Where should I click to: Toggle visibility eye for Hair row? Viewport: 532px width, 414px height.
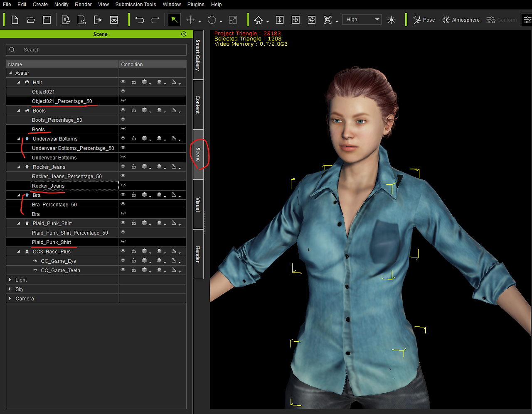point(123,82)
